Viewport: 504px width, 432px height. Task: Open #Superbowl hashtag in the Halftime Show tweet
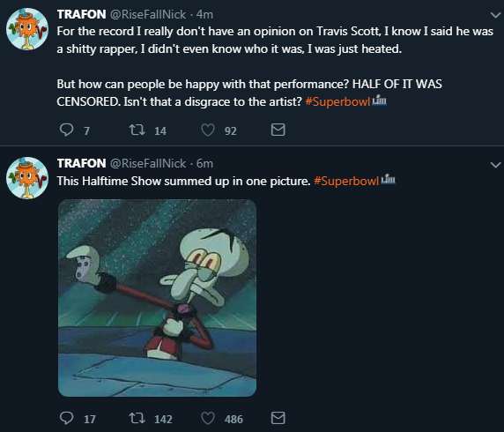346,181
